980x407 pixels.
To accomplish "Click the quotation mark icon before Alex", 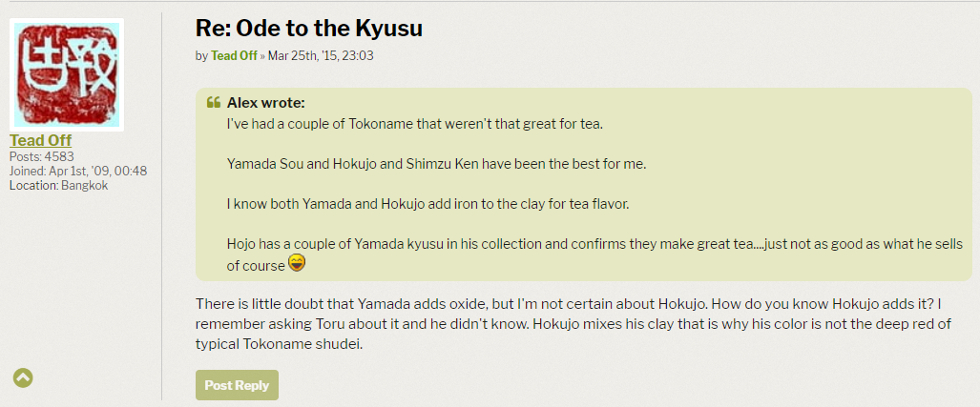I will coord(214,103).
